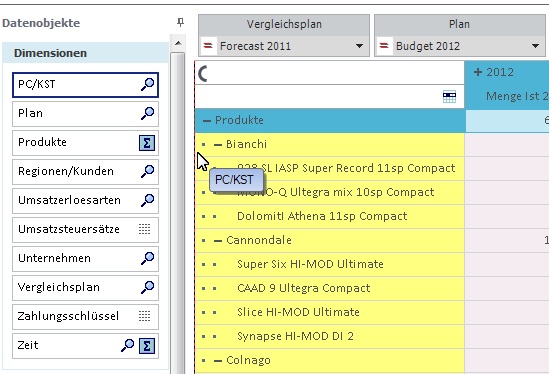Click the magnifier icon in Zeit row

[127, 345]
